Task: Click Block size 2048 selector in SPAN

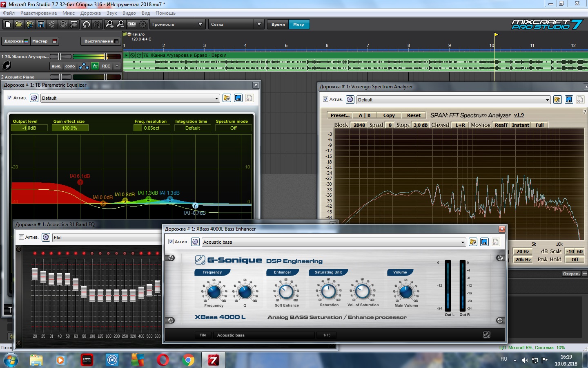Action: (x=359, y=125)
